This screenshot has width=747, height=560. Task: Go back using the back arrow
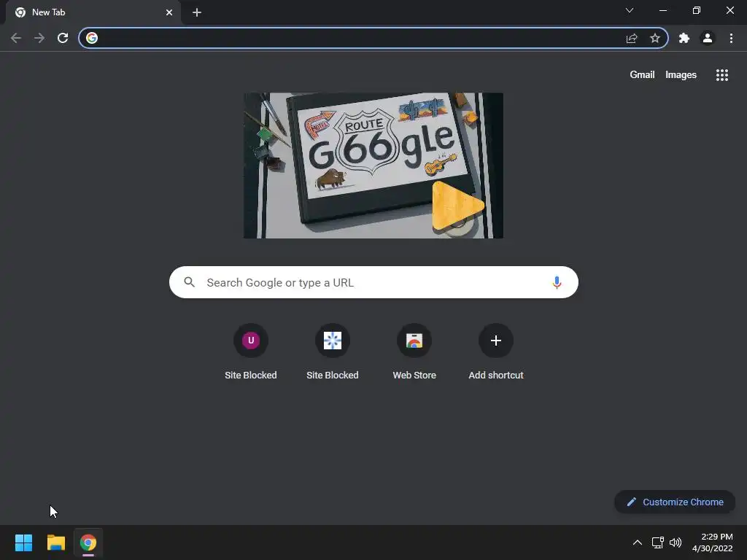16,38
